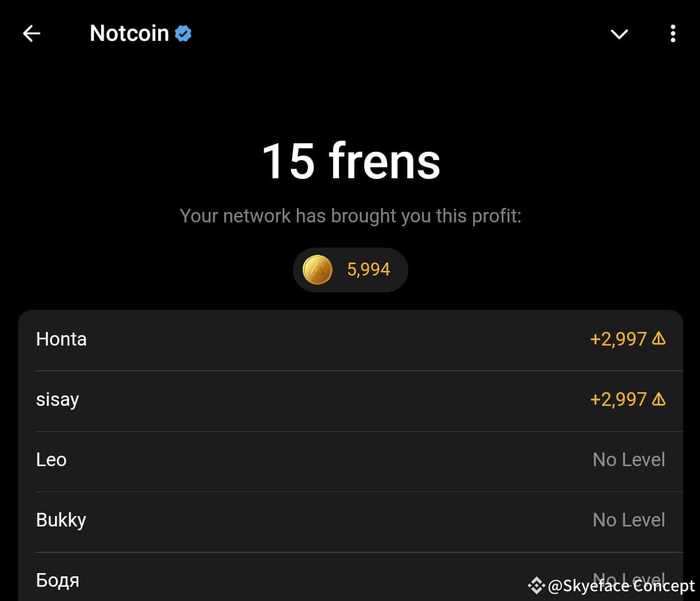
Task: Tap the back arrow icon
Action: (31, 34)
